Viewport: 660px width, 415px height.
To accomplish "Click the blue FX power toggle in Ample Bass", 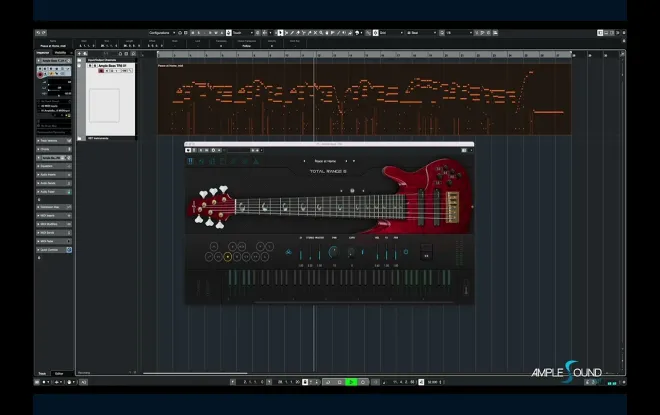I will (x=406, y=252).
